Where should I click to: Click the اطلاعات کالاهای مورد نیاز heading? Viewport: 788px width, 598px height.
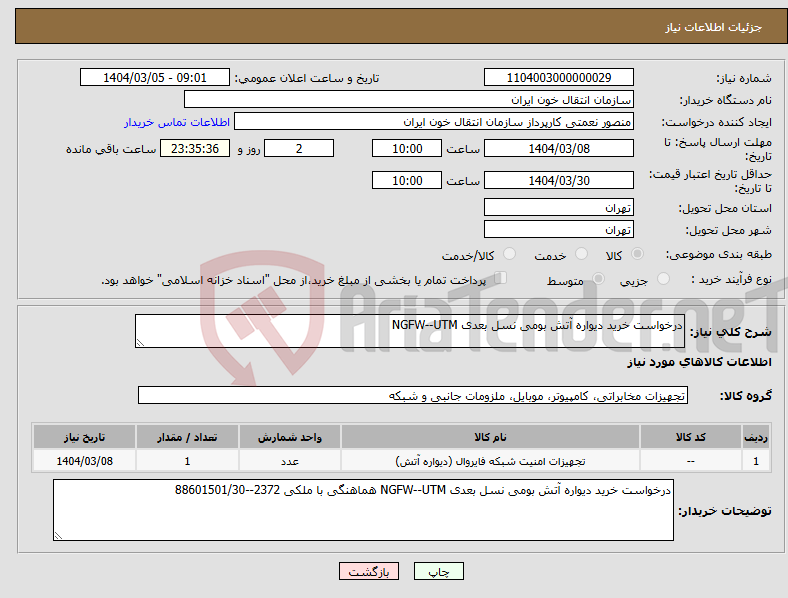tap(699, 362)
